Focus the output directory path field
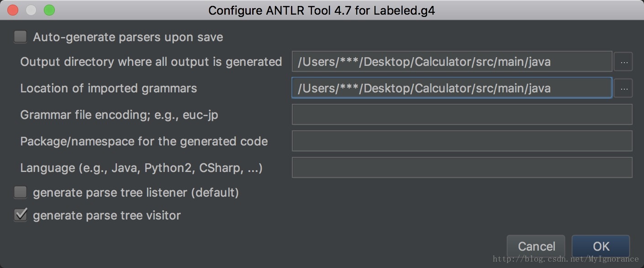 tap(452, 62)
